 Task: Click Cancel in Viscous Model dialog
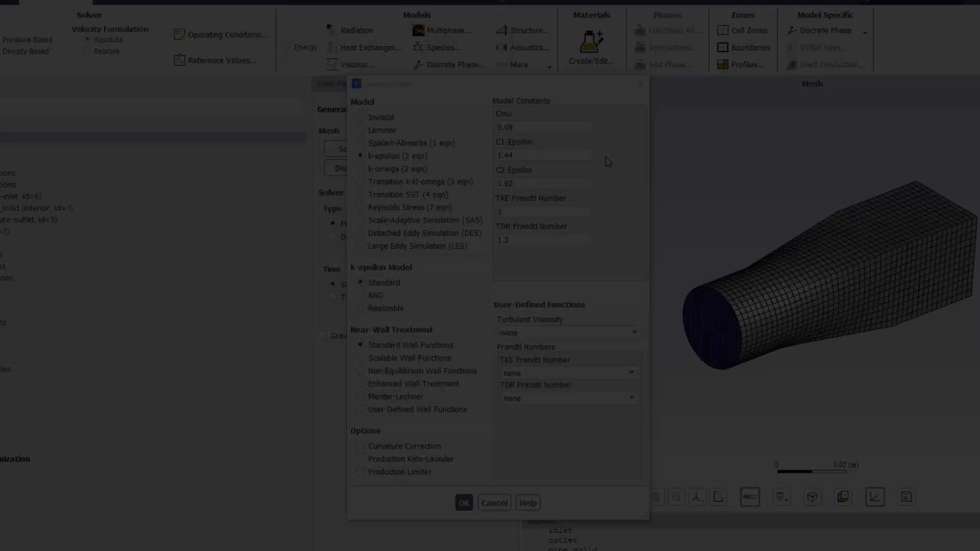click(494, 503)
